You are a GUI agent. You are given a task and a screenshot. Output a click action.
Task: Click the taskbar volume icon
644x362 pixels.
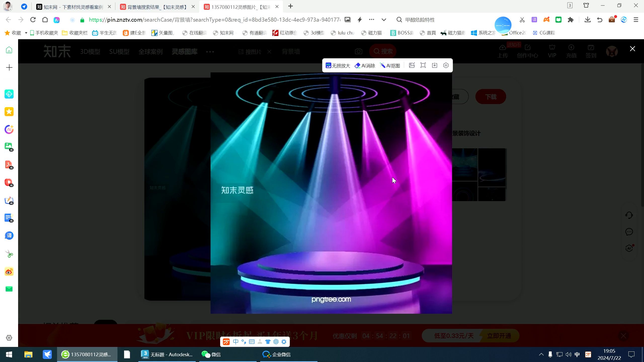pyautogui.click(x=568, y=354)
